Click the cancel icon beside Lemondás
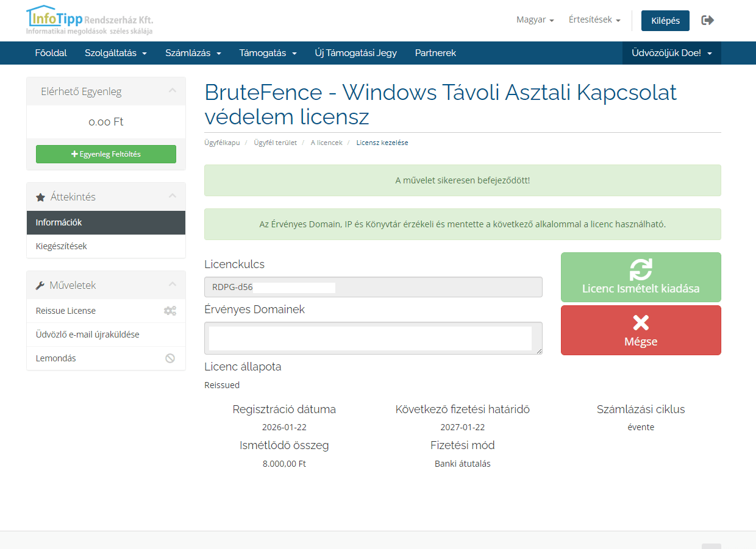 click(x=169, y=358)
